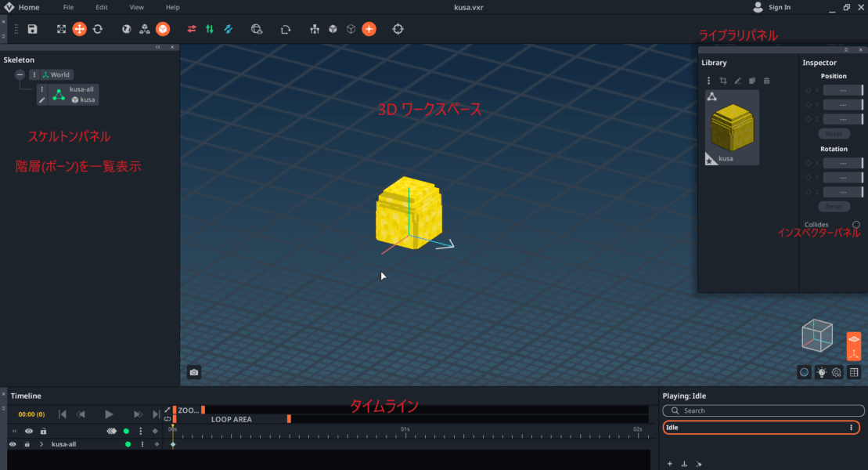Click the skeleton hierarchy tree icon
This screenshot has width=868, height=470.
(315, 30)
